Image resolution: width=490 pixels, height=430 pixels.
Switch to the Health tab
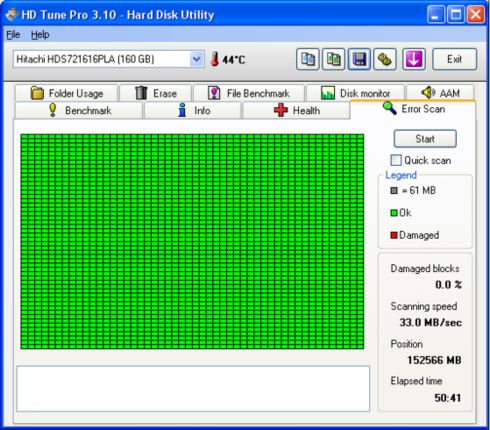[x=297, y=110]
